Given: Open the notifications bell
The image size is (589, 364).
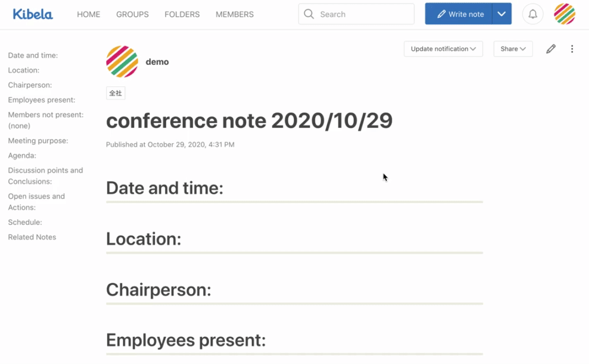Looking at the screenshot, I should 532,14.
